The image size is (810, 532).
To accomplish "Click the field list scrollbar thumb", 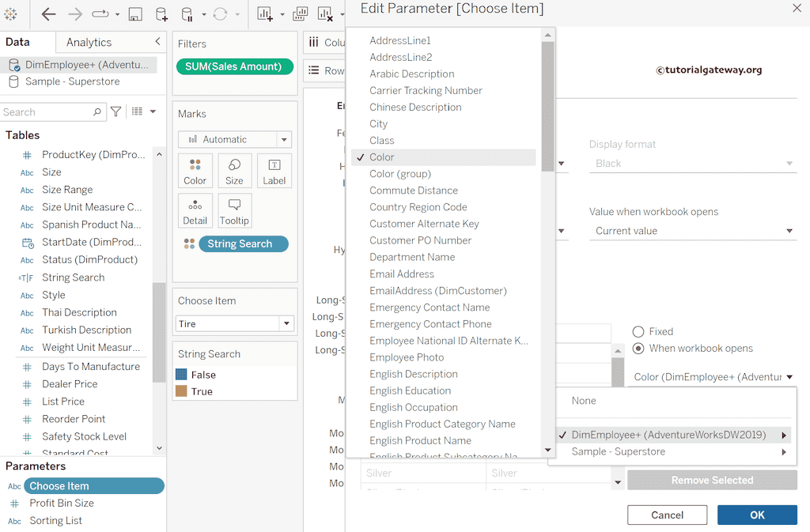I will click(x=547, y=106).
